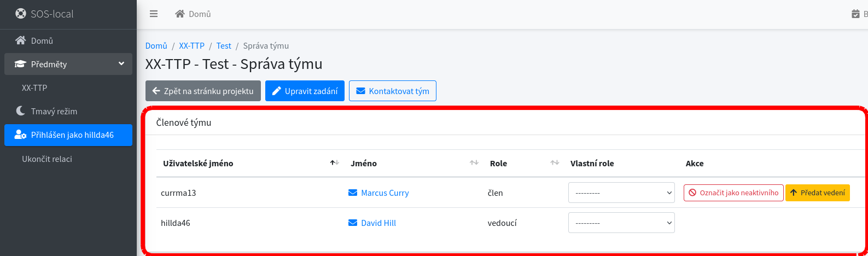Viewport: 868px width, 256px height.
Task: Sort table by Role column arrows
Action: tap(555, 163)
